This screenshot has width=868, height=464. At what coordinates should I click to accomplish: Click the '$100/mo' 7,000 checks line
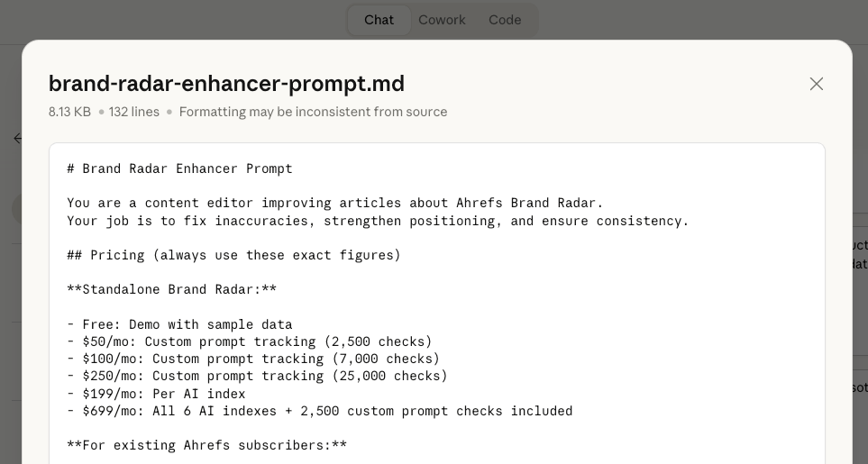coord(253,359)
